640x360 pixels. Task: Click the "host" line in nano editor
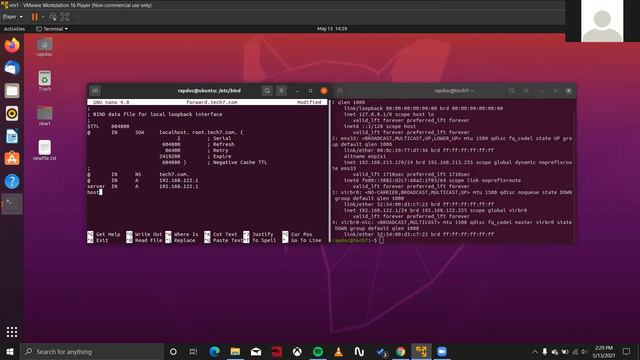(94, 192)
